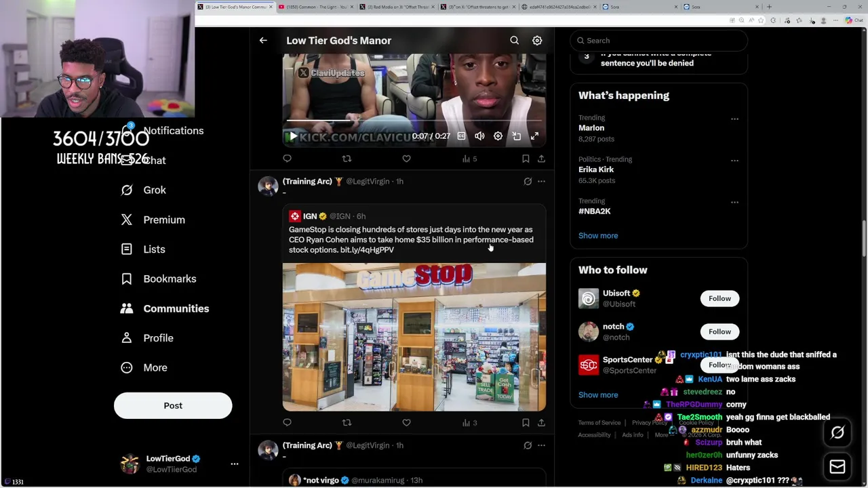The height and width of the screenshot is (488, 868).
Task: Open the community settings gear icon
Action: tap(537, 41)
